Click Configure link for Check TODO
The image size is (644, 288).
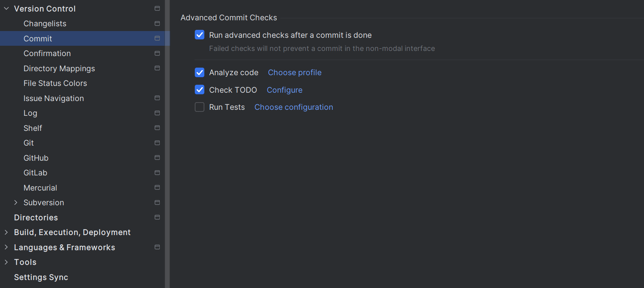[x=285, y=90]
